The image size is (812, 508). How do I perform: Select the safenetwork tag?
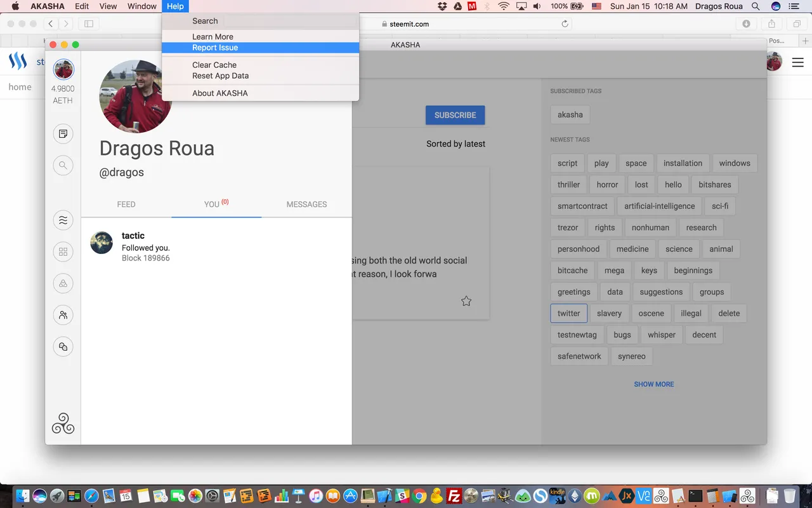coord(579,356)
